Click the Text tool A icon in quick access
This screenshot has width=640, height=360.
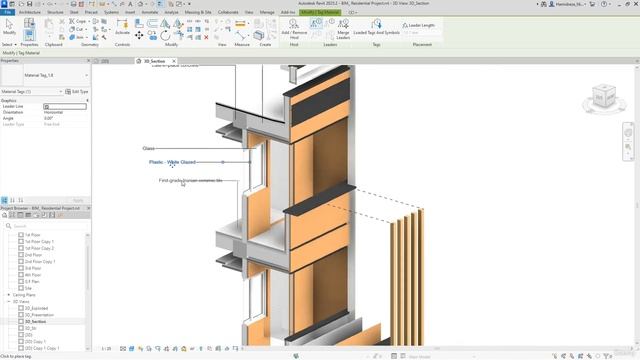click(x=131, y=4)
